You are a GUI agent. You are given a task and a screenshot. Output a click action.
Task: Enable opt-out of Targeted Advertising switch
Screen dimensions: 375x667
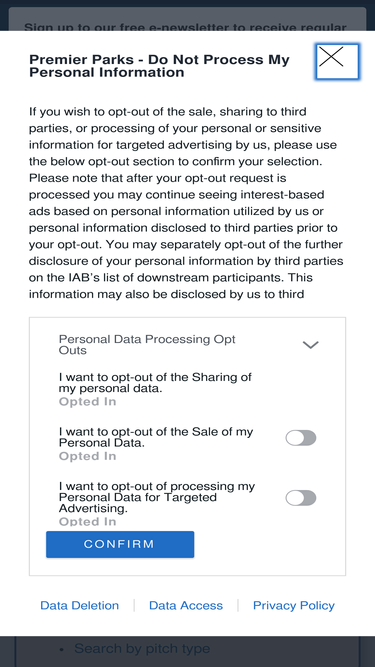[x=301, y=498]
